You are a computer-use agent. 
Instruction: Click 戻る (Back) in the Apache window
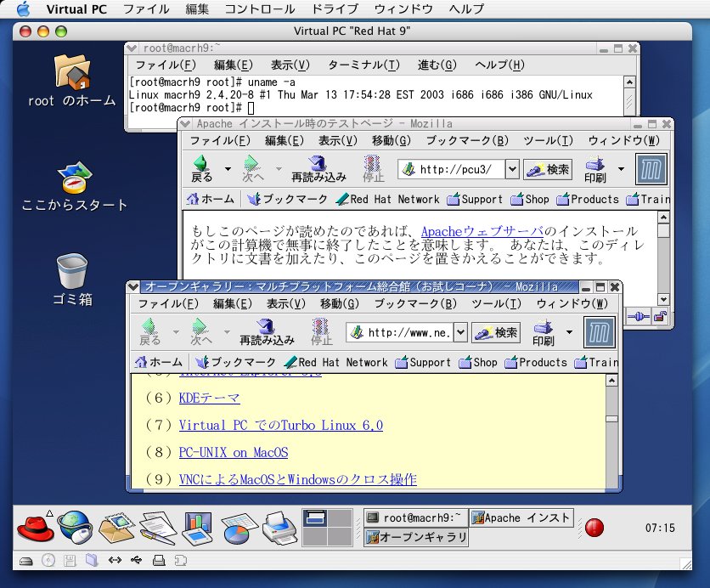tap(201, 169)
